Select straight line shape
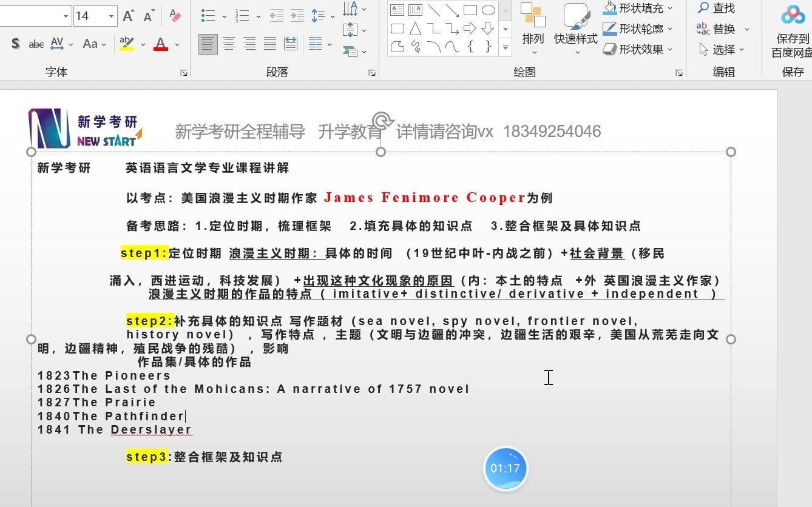Image resolution: width=812 pixels, height=507 pixels. 433,10
